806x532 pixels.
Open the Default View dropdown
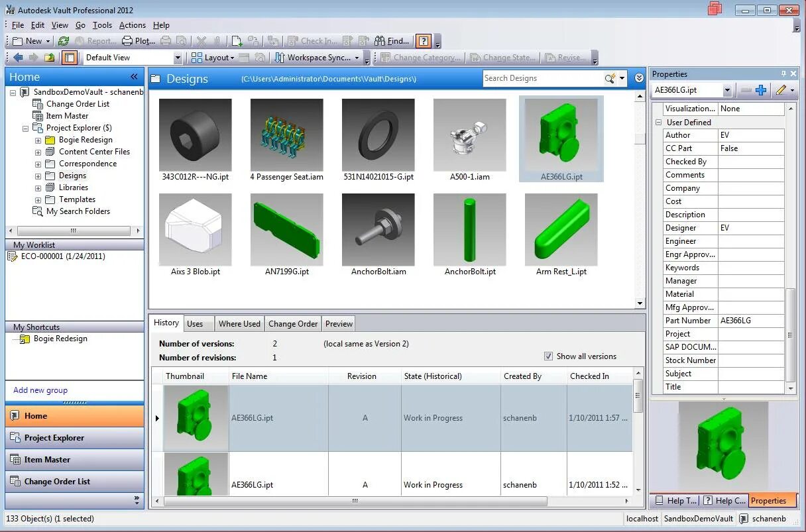(178, 58)
